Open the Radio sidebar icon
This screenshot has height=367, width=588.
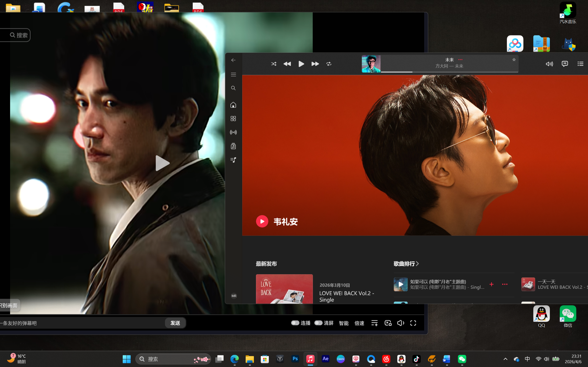(x=233, y=132)
